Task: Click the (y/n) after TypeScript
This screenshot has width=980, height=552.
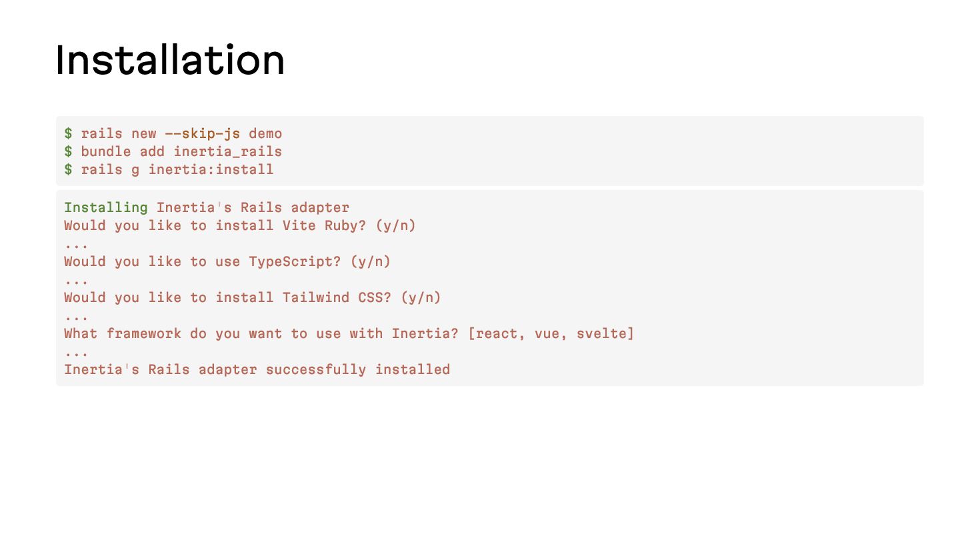Action: point(371,261)
